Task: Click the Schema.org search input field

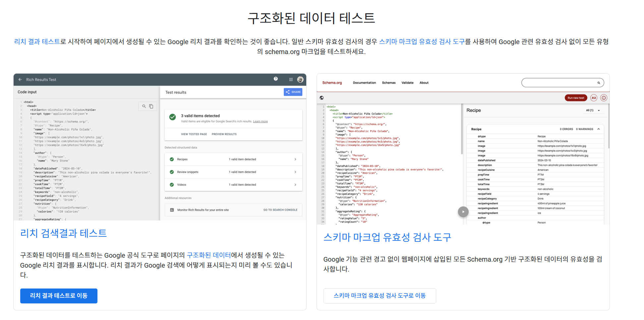Action: pos(563,83)
